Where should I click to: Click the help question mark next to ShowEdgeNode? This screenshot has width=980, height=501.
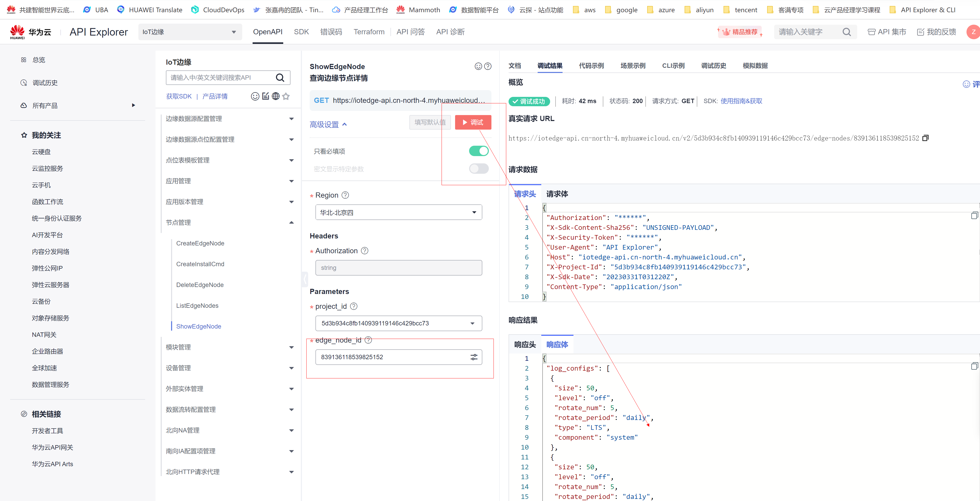tap(488, 66)
